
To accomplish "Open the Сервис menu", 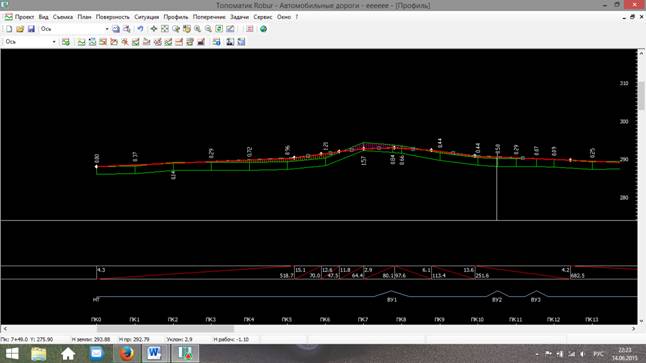I will [x=263, y=17].
